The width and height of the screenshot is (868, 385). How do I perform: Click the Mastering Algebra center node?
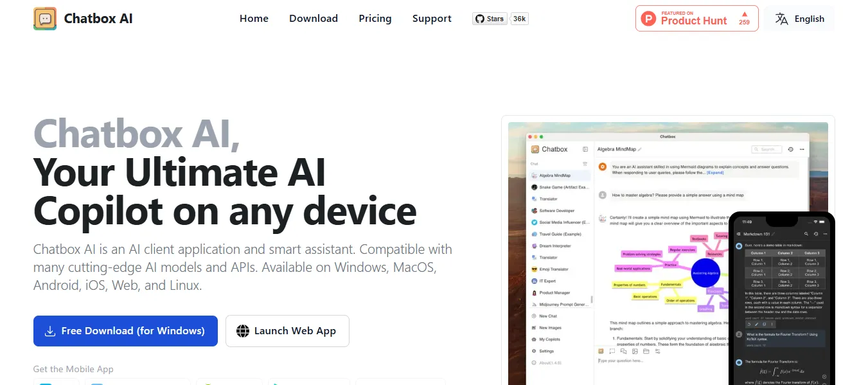point(706,273)
